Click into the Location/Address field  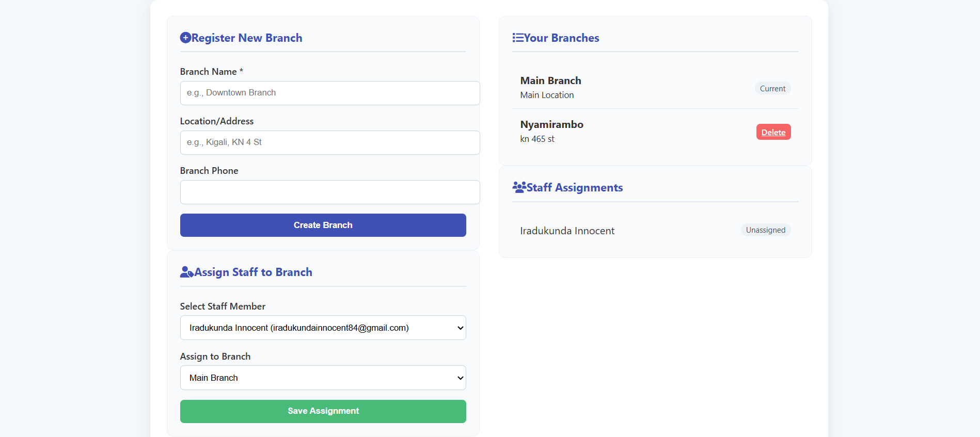[x=329, y=142]
